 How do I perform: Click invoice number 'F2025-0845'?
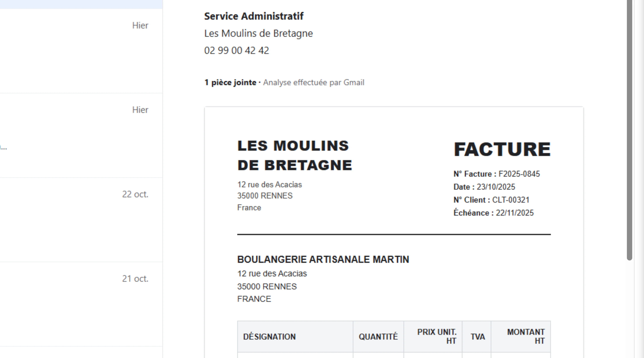[519, 174]
